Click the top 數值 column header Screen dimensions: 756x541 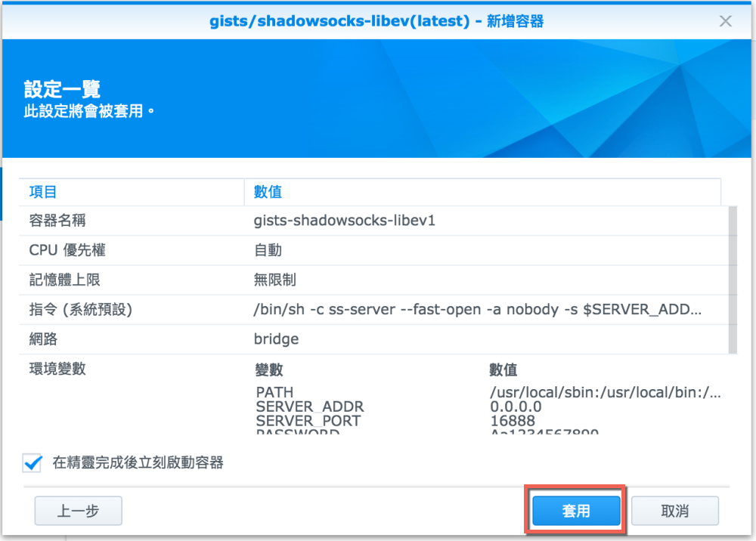[482, 192]
